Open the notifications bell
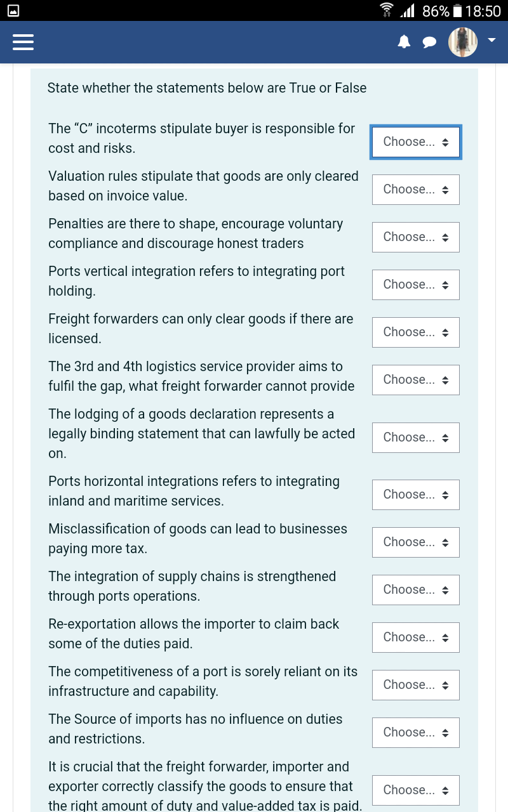The height and width of the screenshot is (812, 508). [404, 42]
